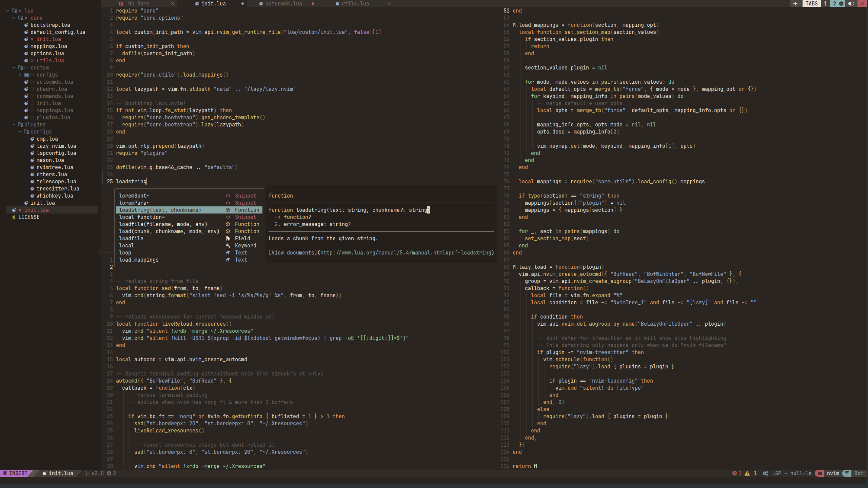868x488 pixels.
Task: Open core mappings.lua file
Action: [48, 46]
